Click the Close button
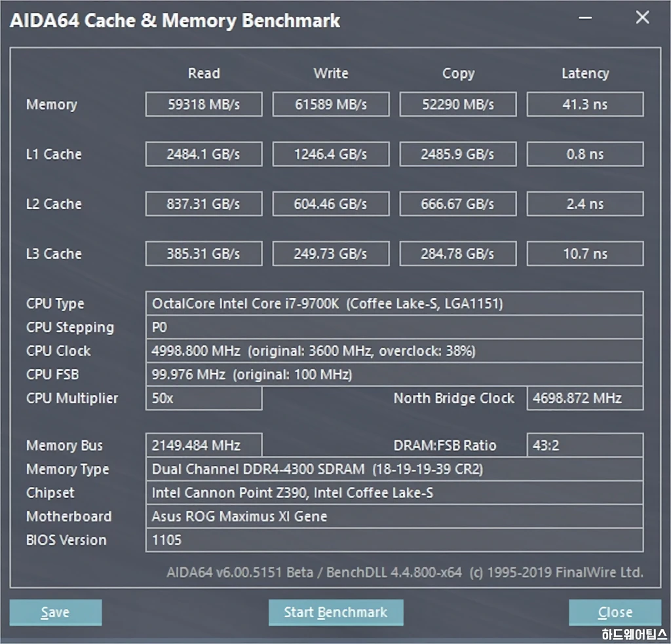Screen dimensions: 671x644 tap(615, 613)
